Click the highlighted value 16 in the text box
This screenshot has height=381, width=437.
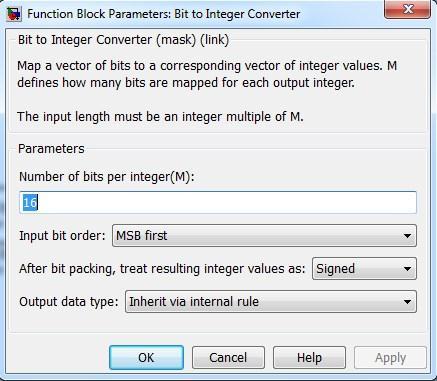point(30,202)
